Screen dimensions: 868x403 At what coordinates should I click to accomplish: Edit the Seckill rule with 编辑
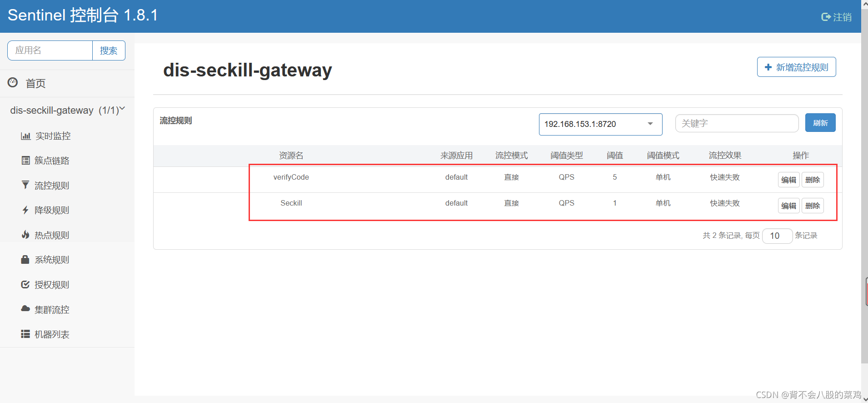(x=788, y=206)
